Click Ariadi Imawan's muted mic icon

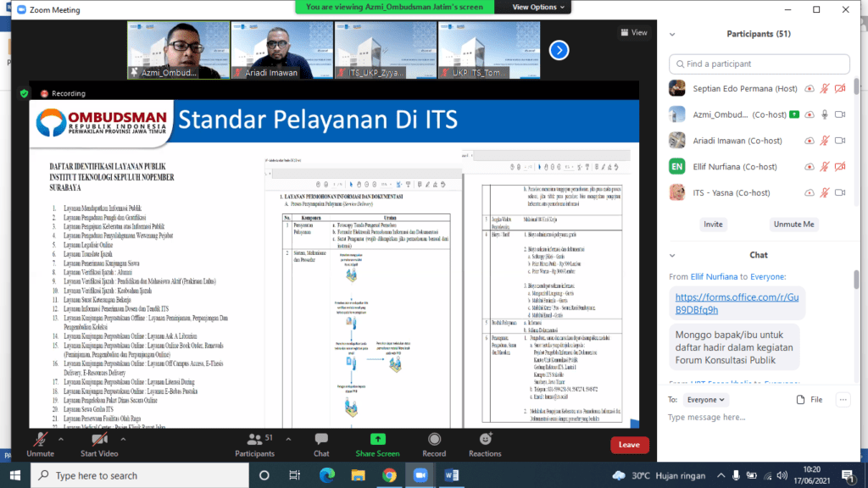coord(825,141)
